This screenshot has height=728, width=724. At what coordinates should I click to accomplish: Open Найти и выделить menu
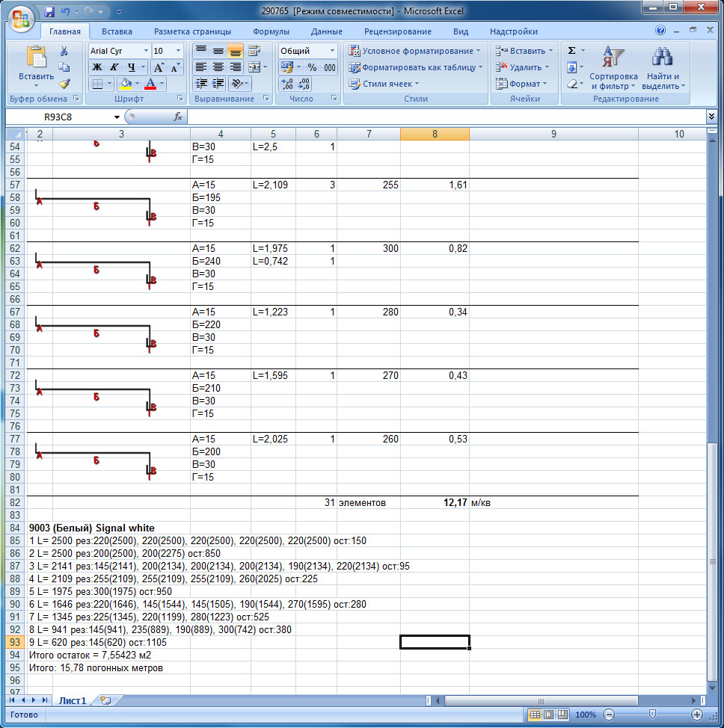[663, 68]
